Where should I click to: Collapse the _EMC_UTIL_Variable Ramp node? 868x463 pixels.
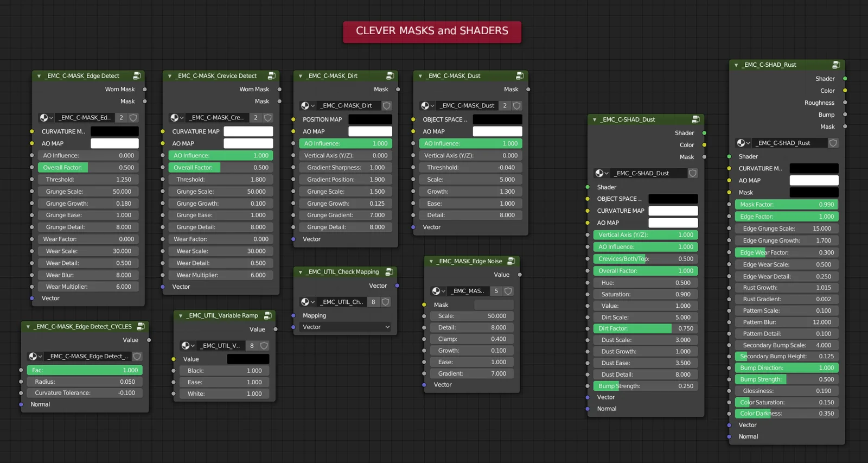pyautogui.click(x=181, y=315)
